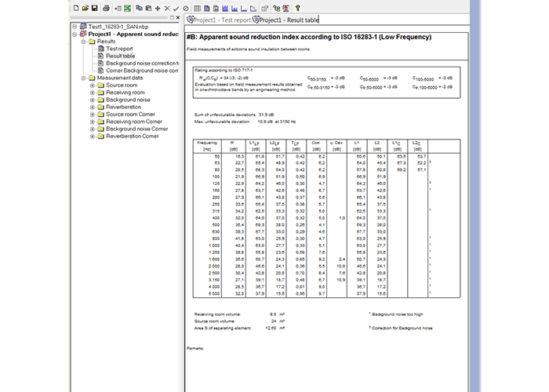
Task: Delete with the X toolbar icon
Action: click(167, 9)
